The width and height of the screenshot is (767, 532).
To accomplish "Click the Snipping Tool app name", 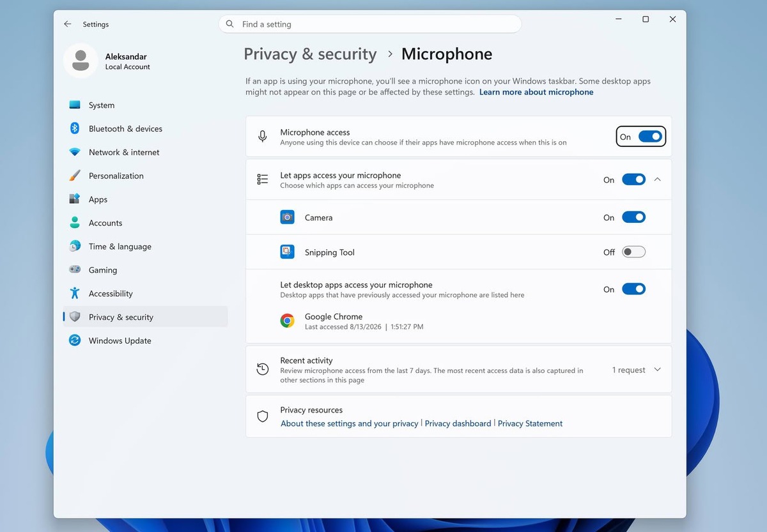I will (x=330, y=252).
